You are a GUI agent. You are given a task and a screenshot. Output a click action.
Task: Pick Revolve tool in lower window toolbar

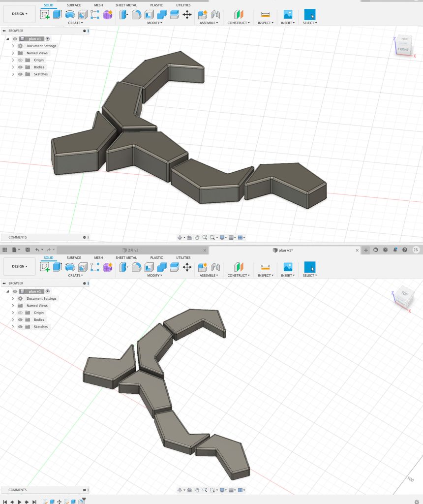click(x=70, y=267)
